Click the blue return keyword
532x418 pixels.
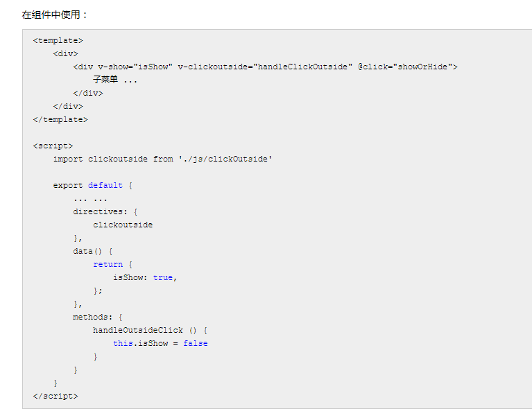(108, 264)
